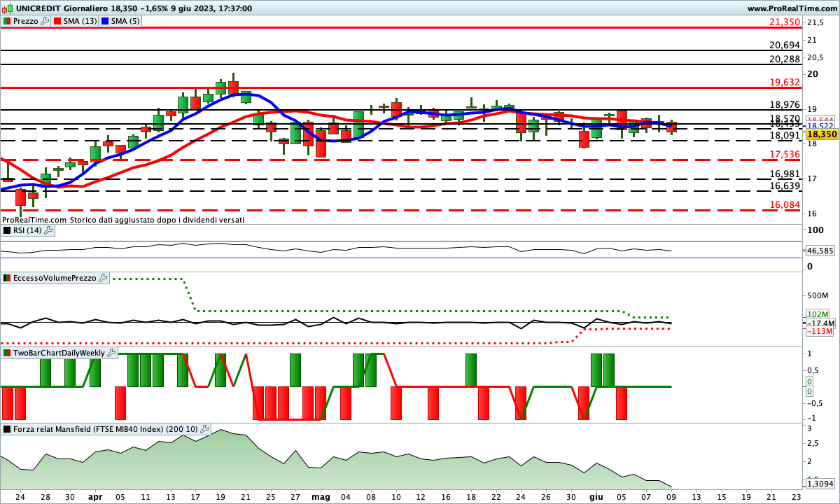Click the Mansfield value 1,3094 label
The image size is (840, 504).
(x=820, y=483)
